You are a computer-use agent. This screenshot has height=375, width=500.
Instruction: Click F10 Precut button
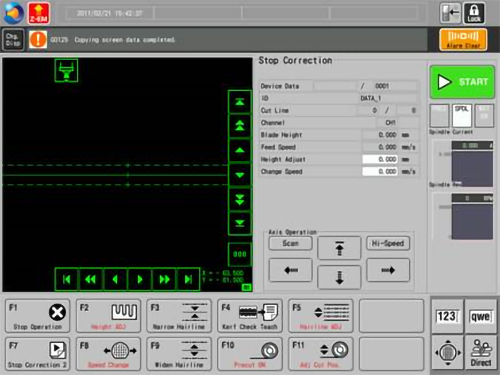click(250, 354)
